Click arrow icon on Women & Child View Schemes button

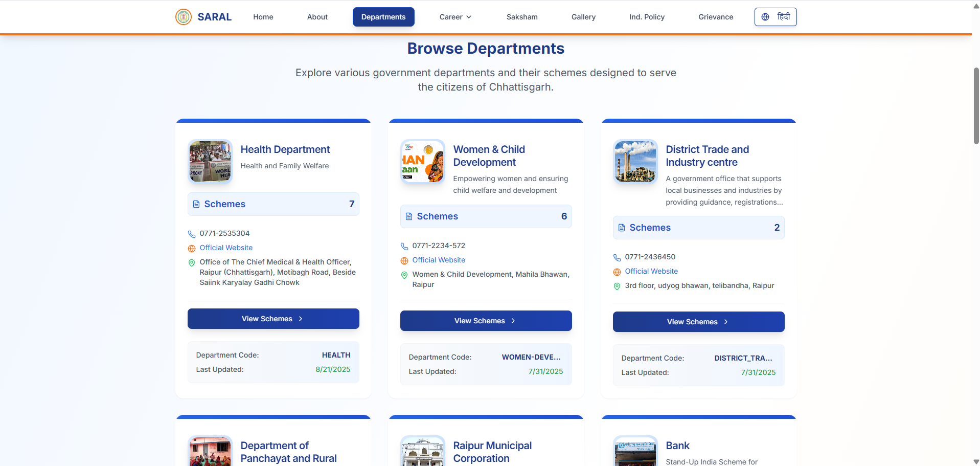tap(513, 321)
